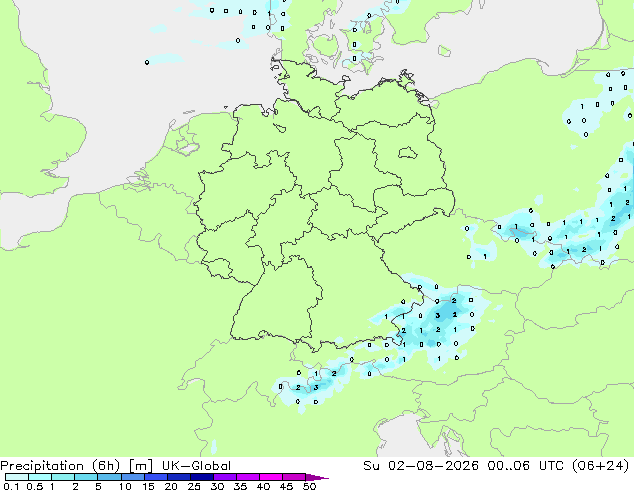Click the 30–35 purple legend swatch
634x490 pixels.
click(x=225, y=477)
